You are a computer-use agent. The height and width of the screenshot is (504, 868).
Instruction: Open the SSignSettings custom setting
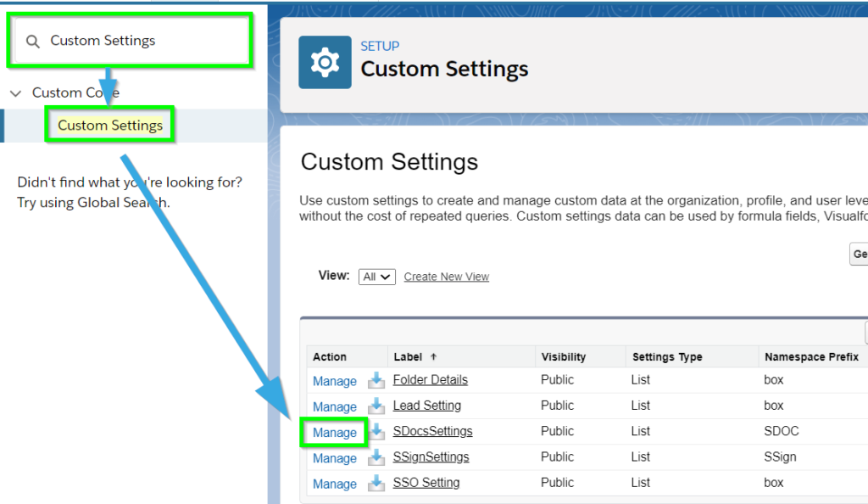[432, 456]
